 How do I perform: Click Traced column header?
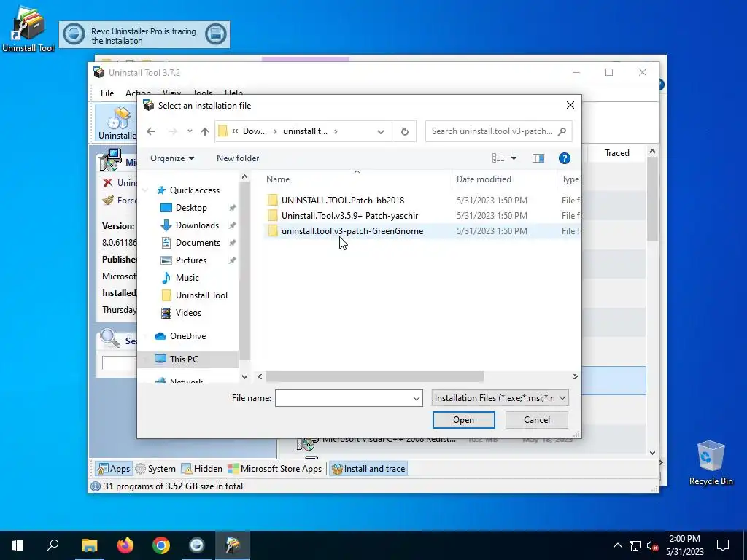pyautogui.click(x=617, y=153)
